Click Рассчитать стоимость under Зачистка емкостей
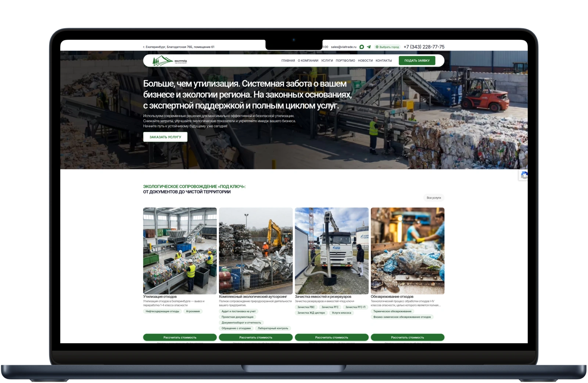Screen dimensions: 588x383 (x=331, y=337)
